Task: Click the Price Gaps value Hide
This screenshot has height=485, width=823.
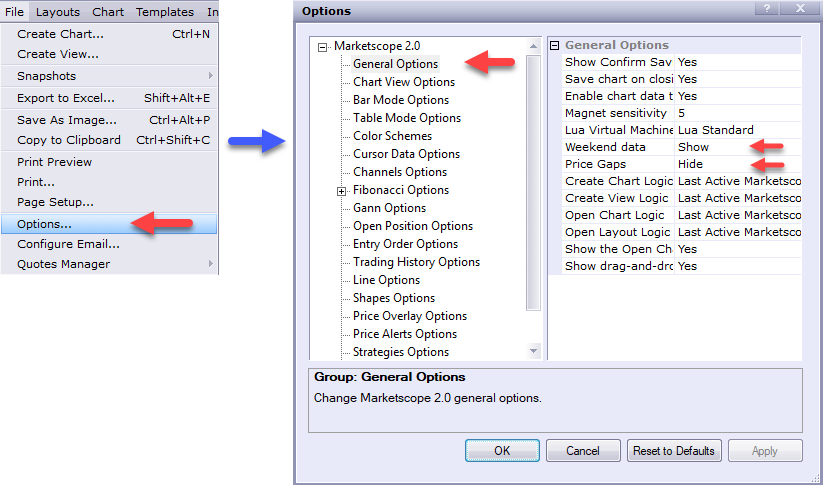Action: pyautogui.click(x=738, y=164)
